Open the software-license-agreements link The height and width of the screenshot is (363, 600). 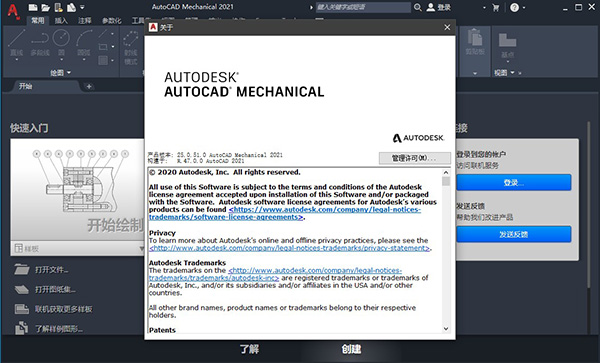(285, 213)
